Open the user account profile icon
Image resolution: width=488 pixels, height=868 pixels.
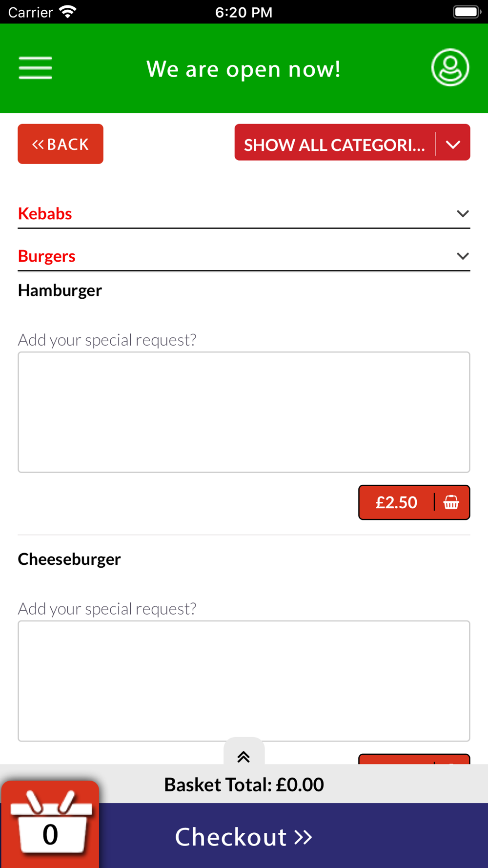[450, 67]
